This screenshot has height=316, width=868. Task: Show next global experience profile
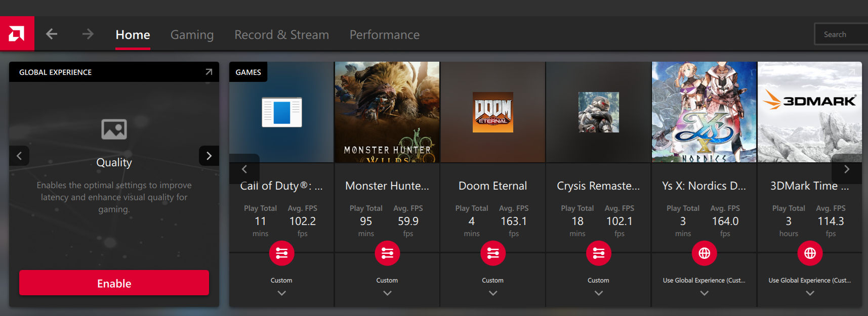209,156
